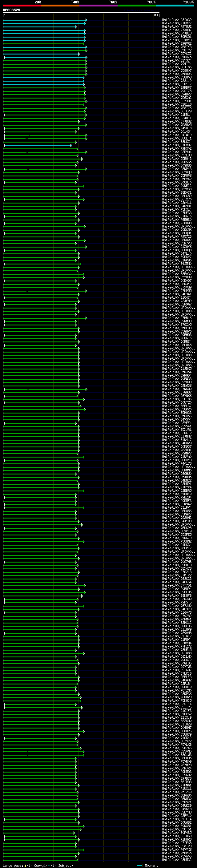Select label UniRef100_B5ZL88
197x868 pixels.
177,155
